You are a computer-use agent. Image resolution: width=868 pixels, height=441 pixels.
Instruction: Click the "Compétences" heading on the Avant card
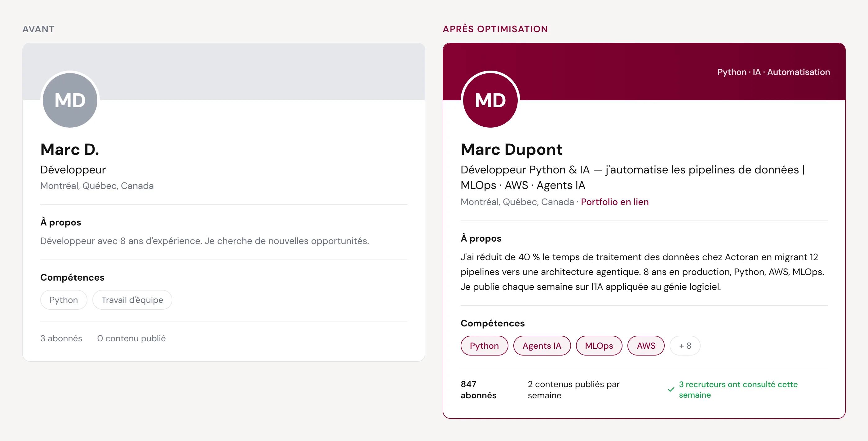click(73, 277)
